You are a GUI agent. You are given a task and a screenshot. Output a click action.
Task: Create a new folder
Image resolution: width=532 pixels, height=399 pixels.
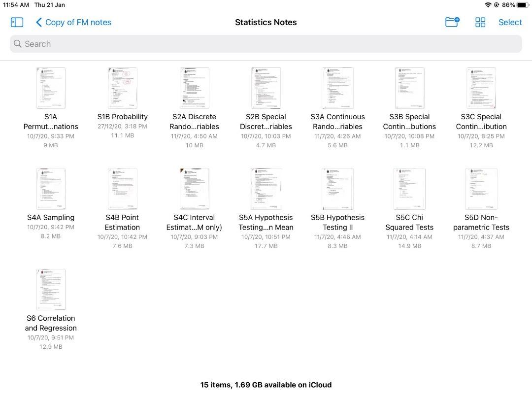pos(452,22)
